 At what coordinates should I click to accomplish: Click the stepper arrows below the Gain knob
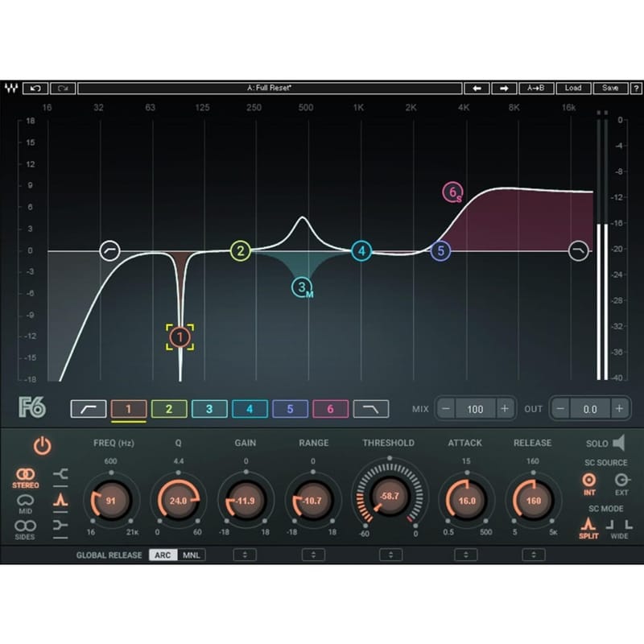click(245, 555)
